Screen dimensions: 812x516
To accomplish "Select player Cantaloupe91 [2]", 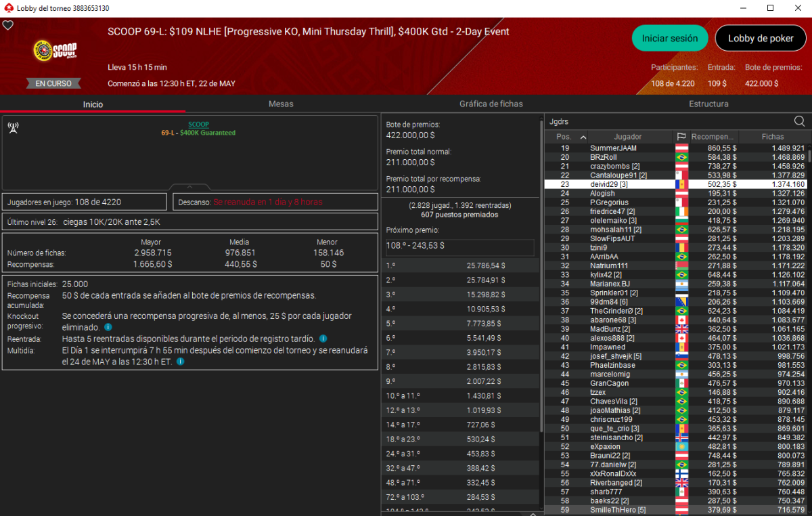I will click(676, 175).
